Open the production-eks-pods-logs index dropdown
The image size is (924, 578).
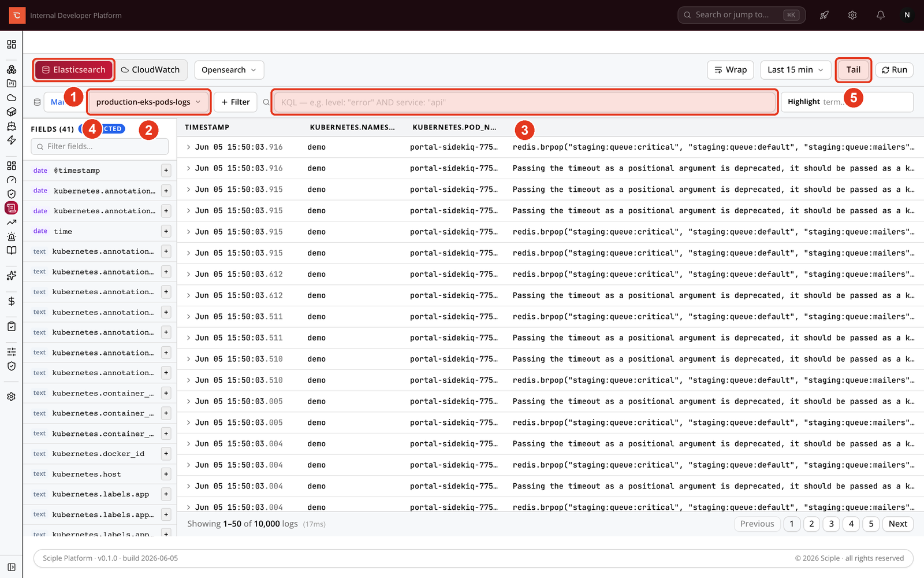148,102
